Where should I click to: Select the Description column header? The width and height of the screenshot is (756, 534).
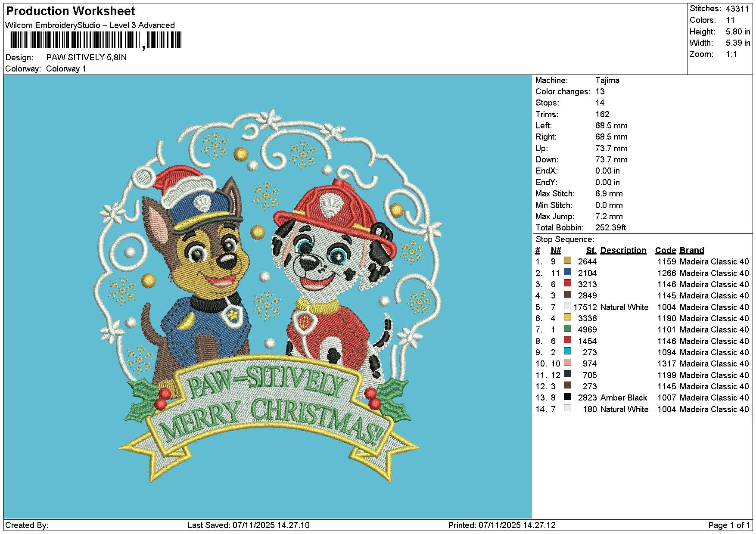(x=623, y=251)
